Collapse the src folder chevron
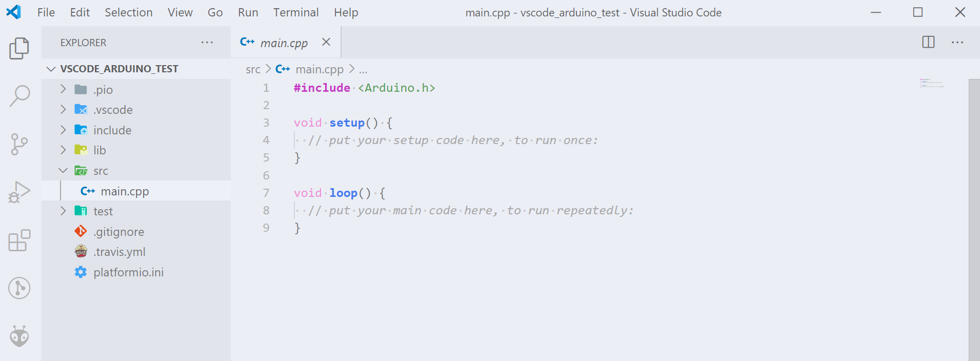Screen dimensions: 980x361 pos(63,170)
